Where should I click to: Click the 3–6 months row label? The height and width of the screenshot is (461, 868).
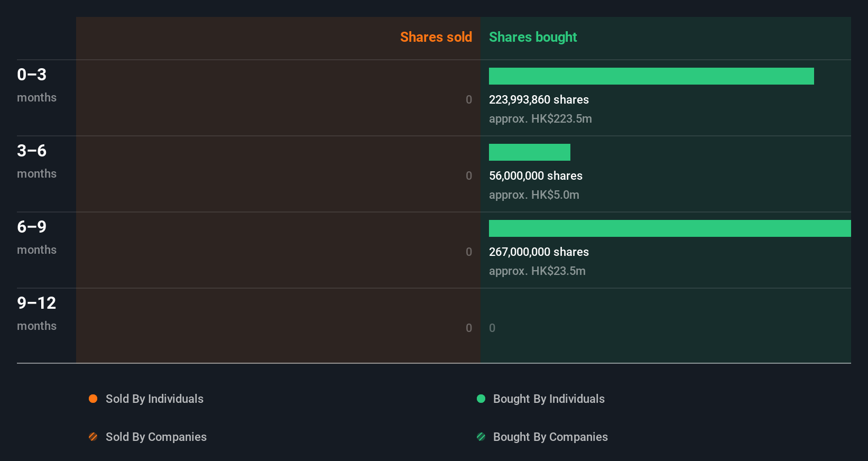[36, 161]
